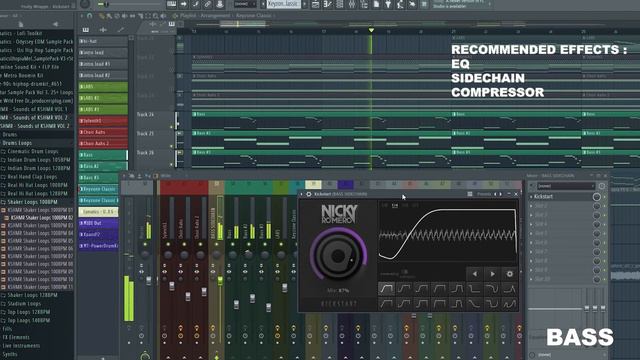
Task: Open the Kickstart slot arrow menu
Action: pos(531,197)
